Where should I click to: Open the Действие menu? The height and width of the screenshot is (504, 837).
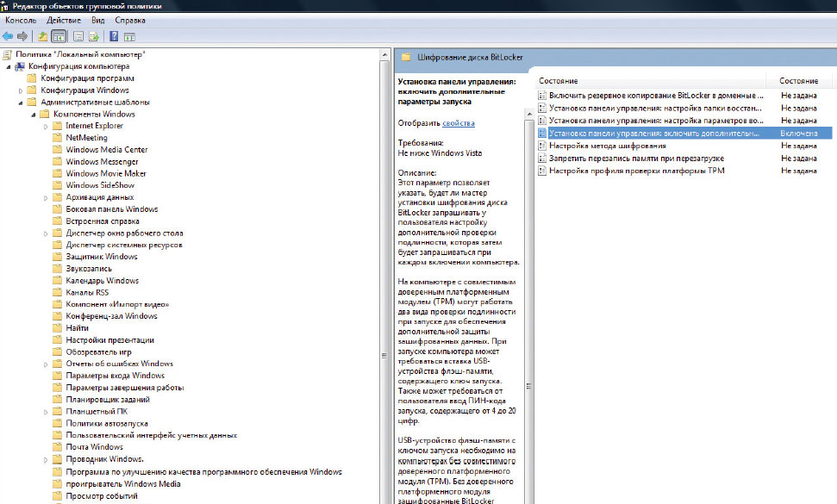click(66, 20)
